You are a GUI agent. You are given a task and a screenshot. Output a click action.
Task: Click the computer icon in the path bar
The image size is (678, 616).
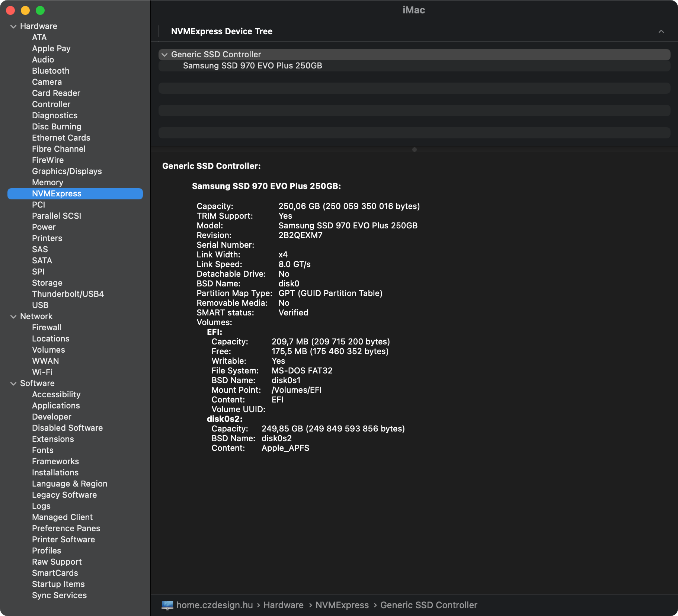[167, 605]
